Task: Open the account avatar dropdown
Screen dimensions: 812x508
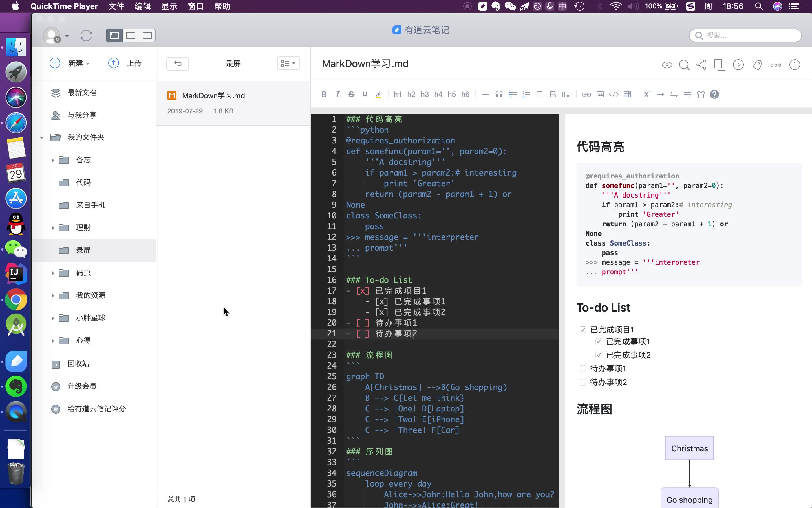Action: (x=56, y=36)
